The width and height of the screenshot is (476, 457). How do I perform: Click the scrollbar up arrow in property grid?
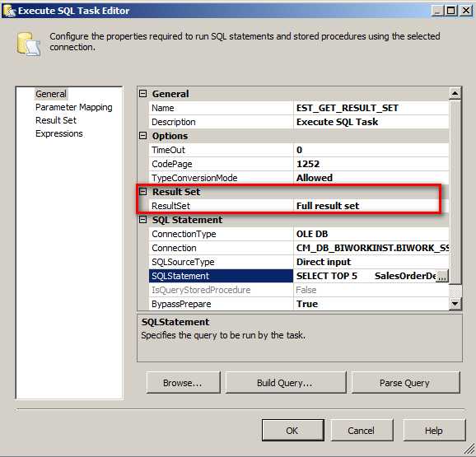tap(455, 93)
